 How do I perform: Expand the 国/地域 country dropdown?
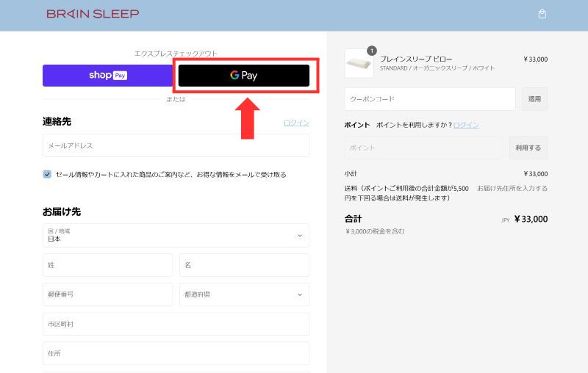176,235
